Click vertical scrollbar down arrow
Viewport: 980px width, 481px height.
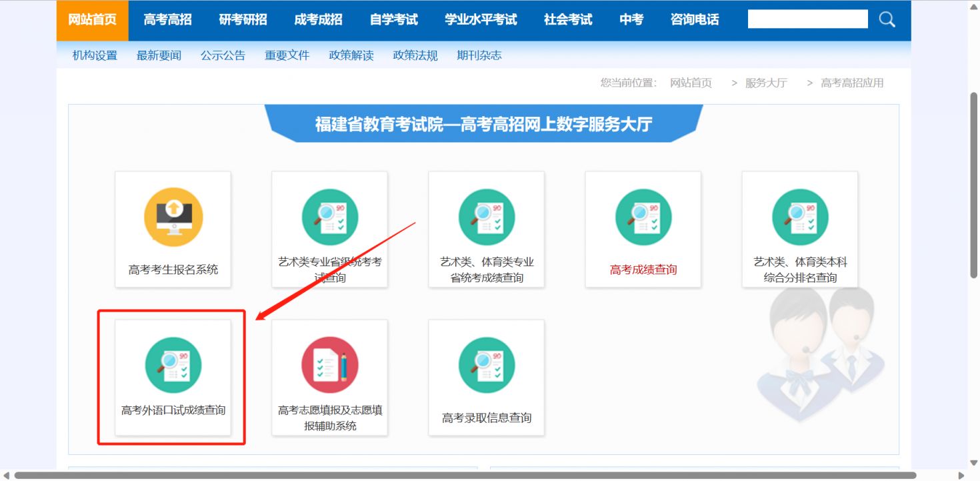(x=973, y=463)
